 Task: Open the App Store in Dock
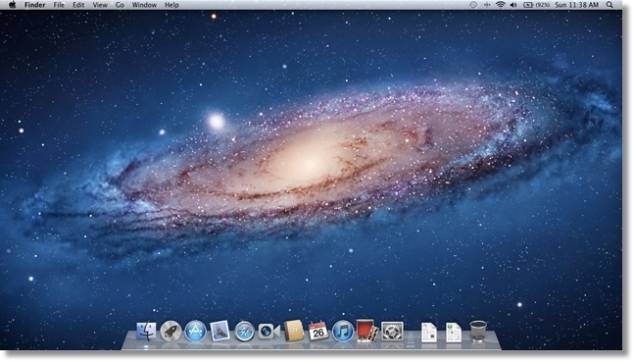(x=195, y=331)
